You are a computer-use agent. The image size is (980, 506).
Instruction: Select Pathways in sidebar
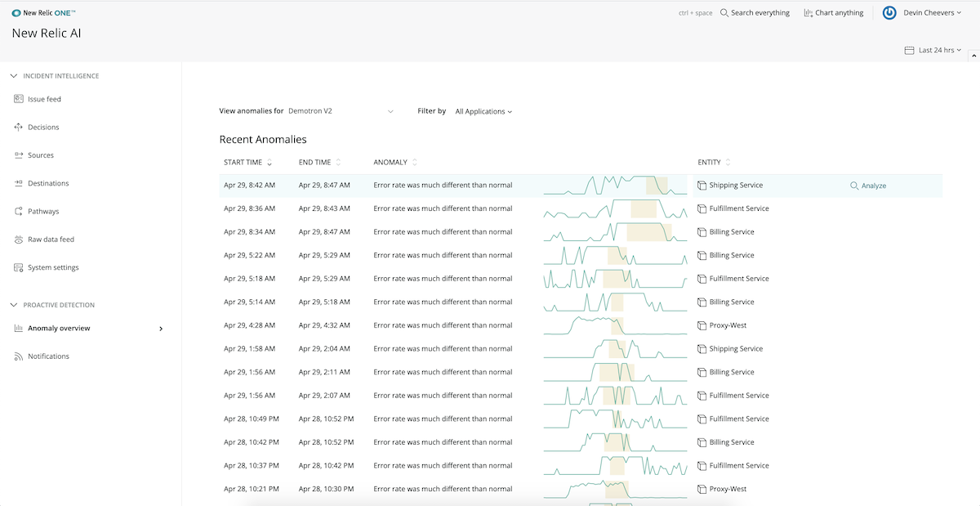(43, 212)
